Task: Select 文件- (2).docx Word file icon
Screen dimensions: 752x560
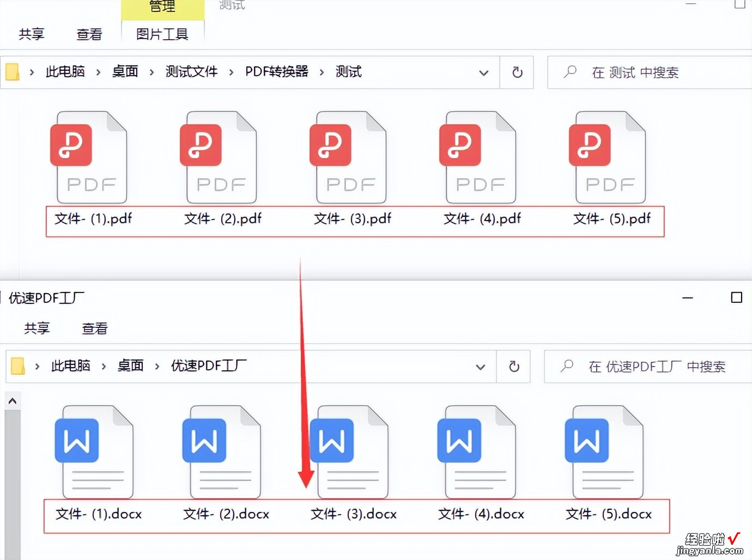Action: (x=222, y=452)
